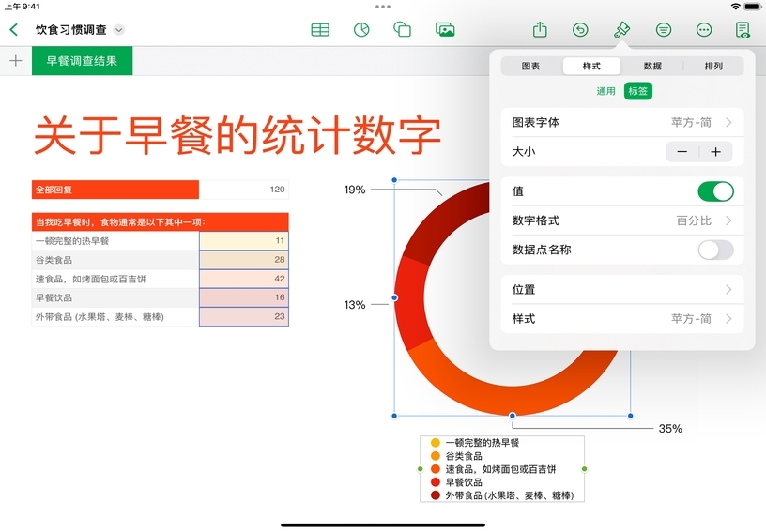
Task: Select the 通用 segment button
Action: coord(606,91)
